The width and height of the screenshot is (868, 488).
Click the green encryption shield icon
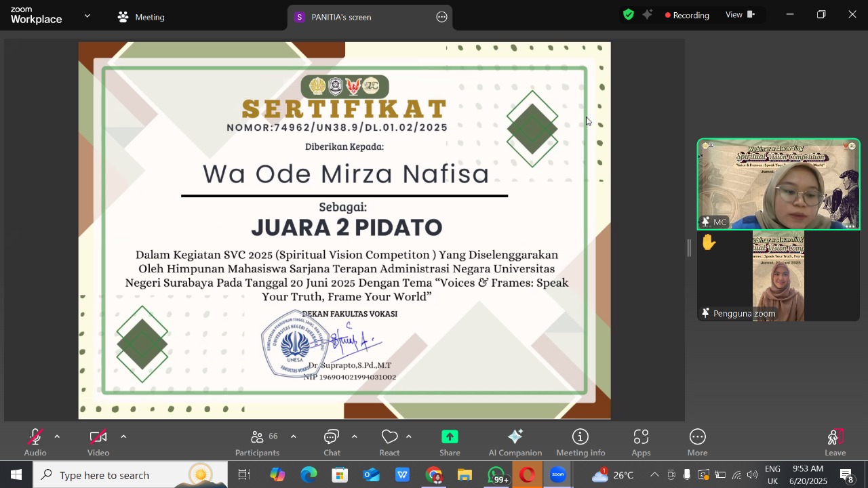click(x=629, y=15)
